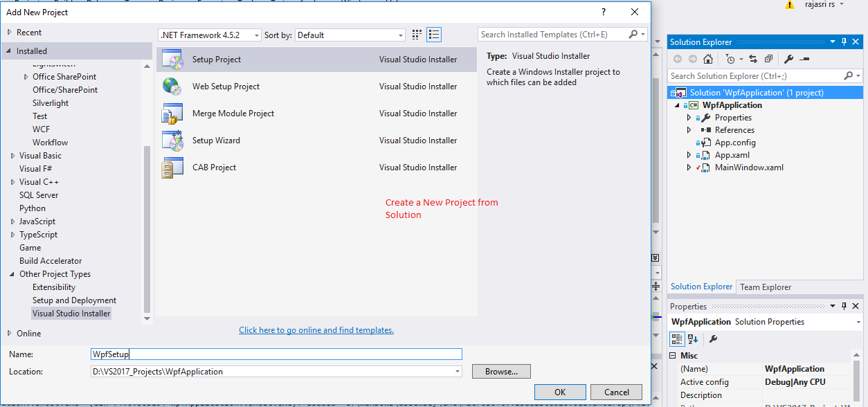Screen dimensions: 868x407
Task: Click the project Name input field
Action: tap(276, 354)
